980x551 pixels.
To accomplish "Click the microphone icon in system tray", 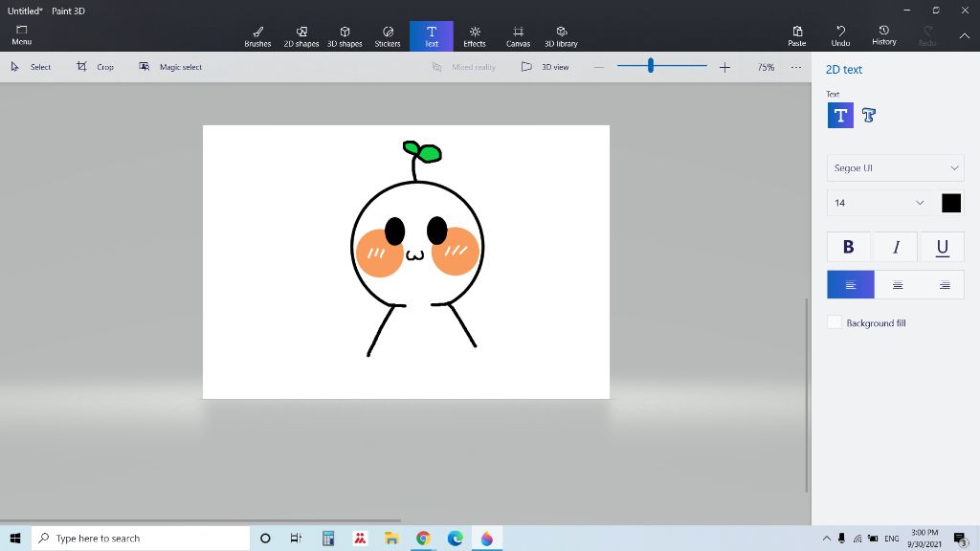I will 842,539.
